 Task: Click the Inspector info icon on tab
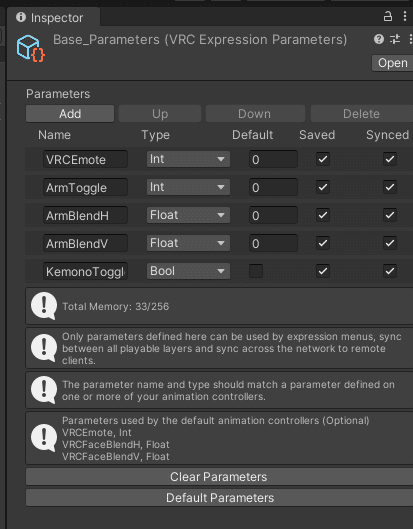21,17
